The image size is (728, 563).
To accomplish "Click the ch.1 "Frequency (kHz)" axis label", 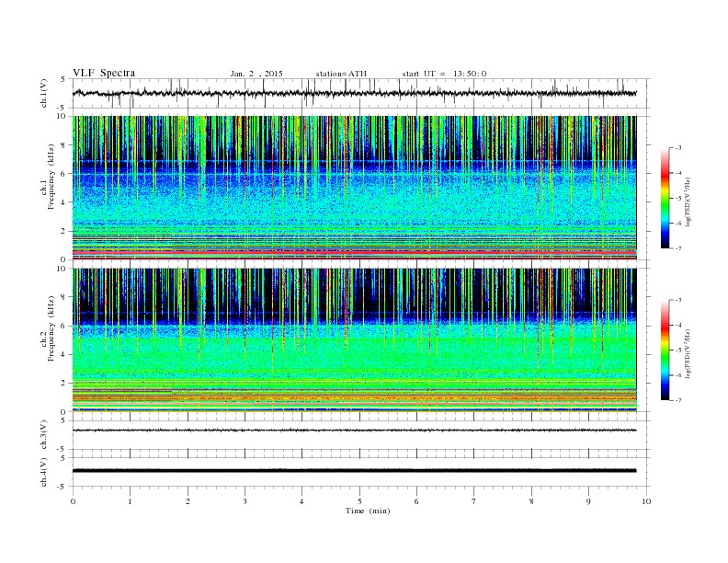I will coord(51,177).
